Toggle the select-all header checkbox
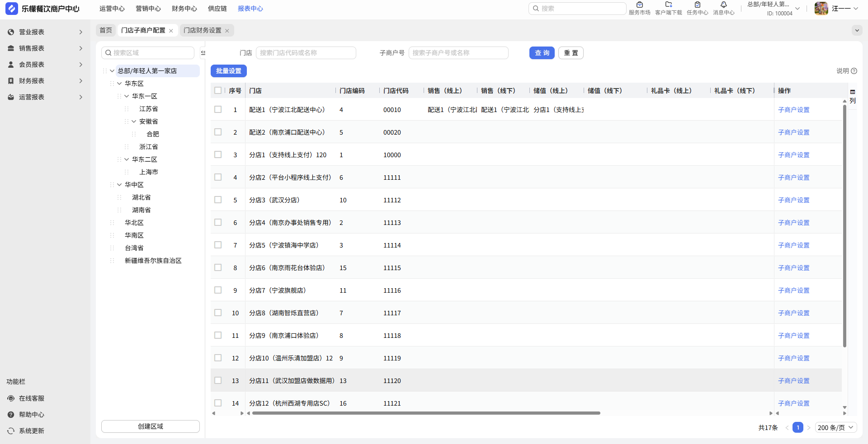The height and width of the screenshot is (444, 868). (218, 90)
